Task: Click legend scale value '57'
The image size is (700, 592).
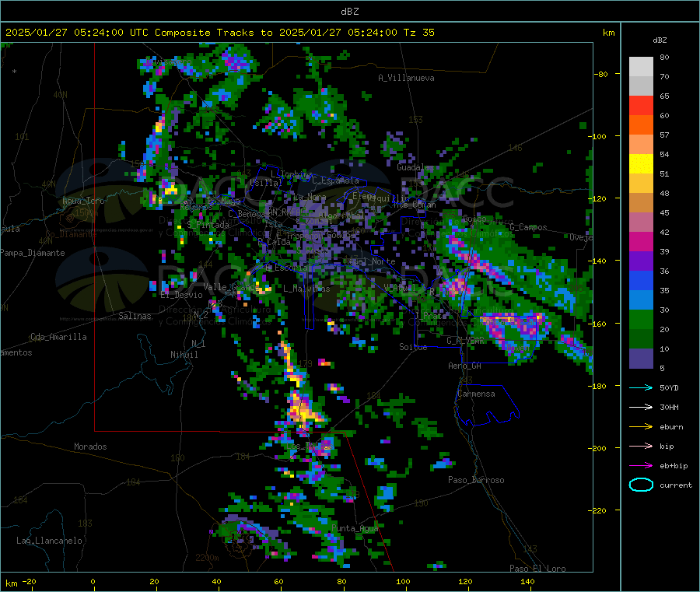Action: tap(664, 135)
